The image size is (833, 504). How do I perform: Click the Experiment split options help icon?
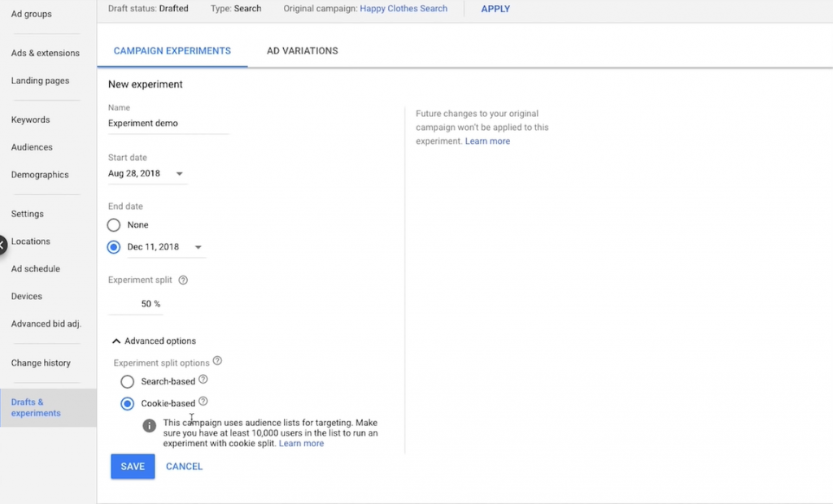[216, 362]
